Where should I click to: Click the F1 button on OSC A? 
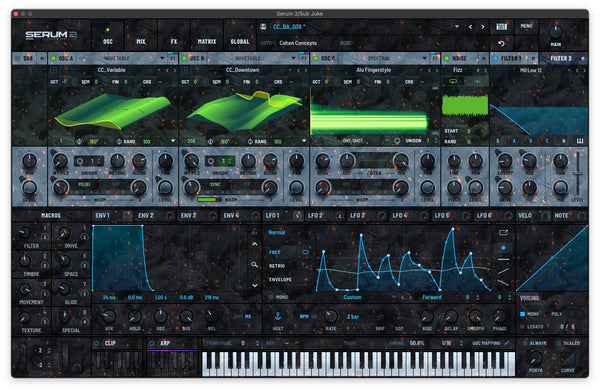pyautogui.click(x=173, y=58)
